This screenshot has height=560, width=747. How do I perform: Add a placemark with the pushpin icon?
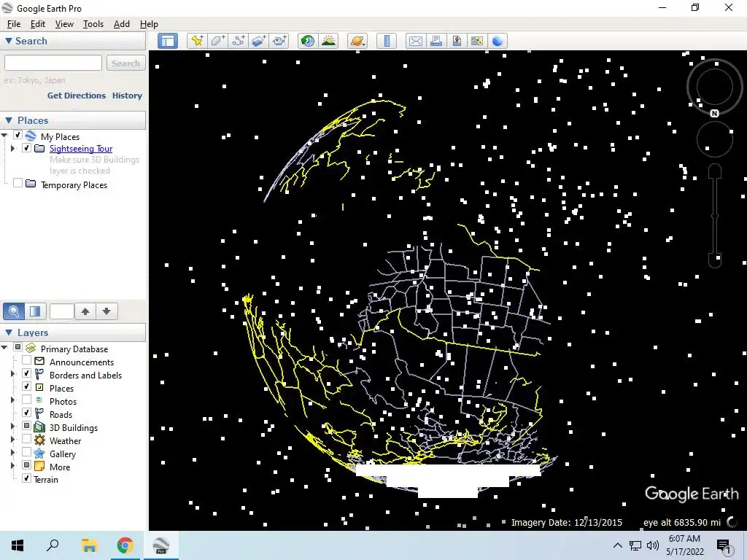click(196, 41)
